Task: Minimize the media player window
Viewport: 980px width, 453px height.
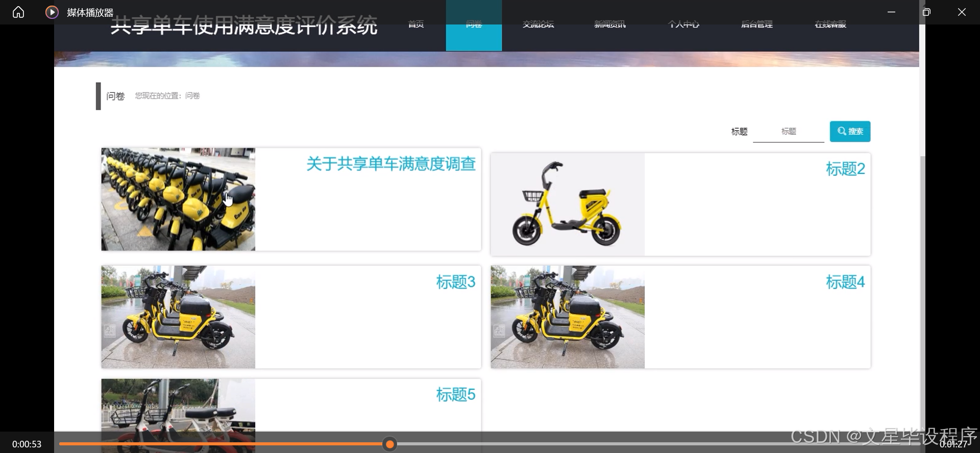Action: [891, 12]
